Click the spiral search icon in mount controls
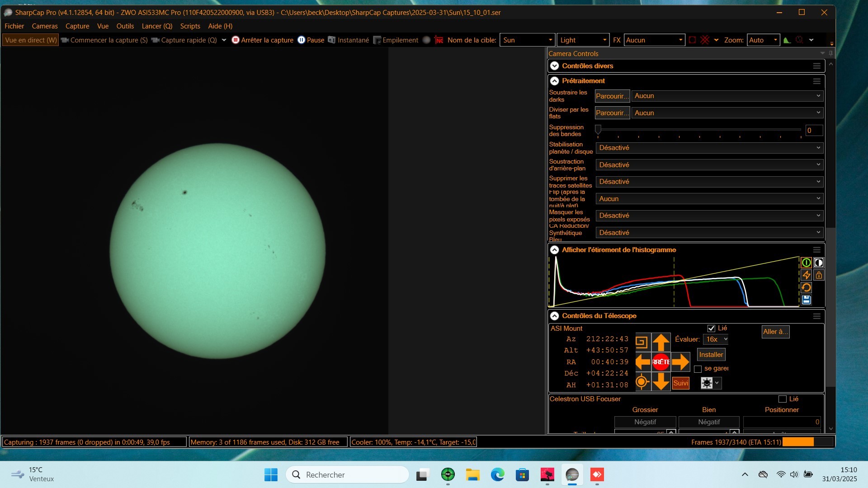This screenshot has width=868, height=488. (x=642, y=342)
